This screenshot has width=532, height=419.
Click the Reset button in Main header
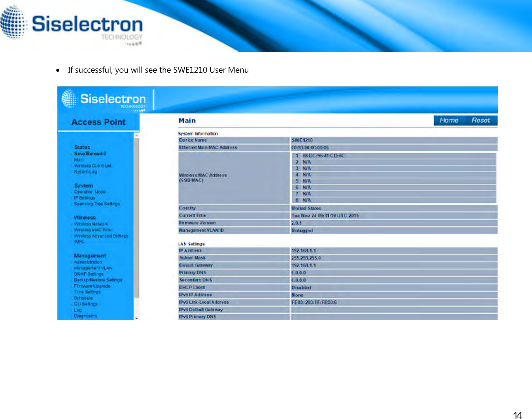(x=481, y=121)
